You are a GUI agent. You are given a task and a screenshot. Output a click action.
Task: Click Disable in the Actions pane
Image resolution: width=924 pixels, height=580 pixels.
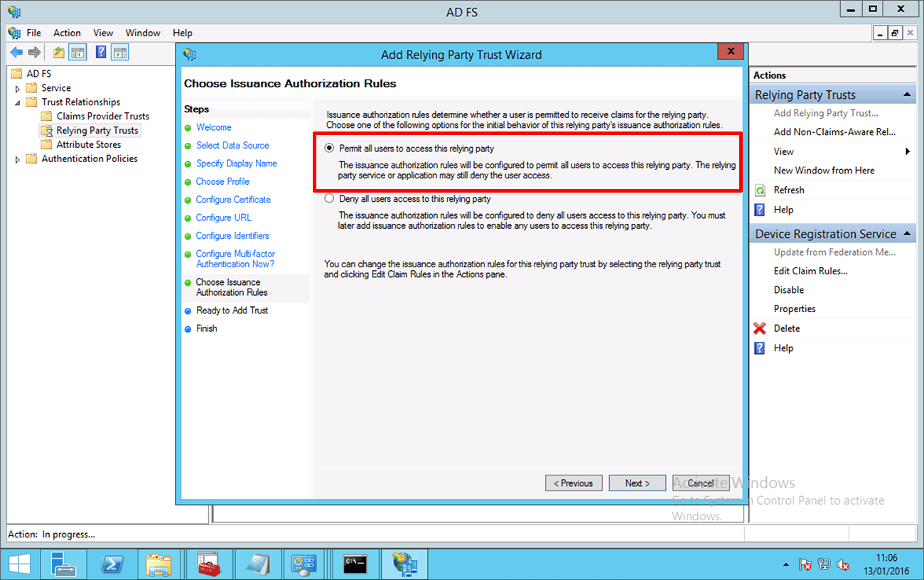789,290
